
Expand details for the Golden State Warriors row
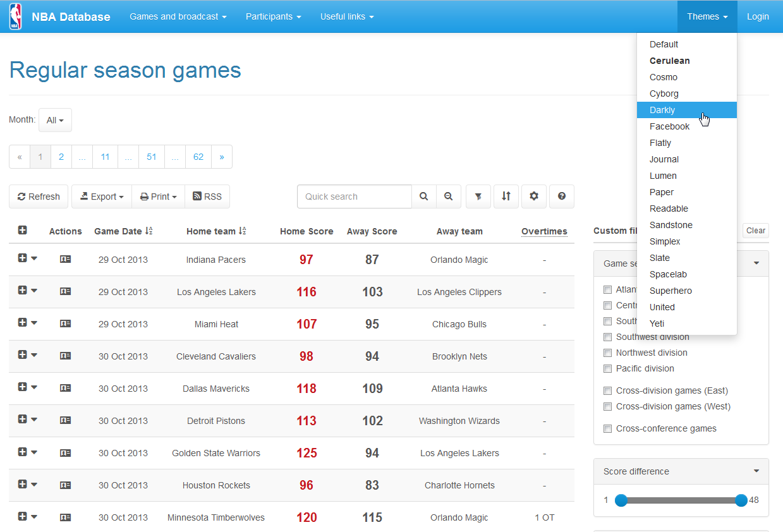click(x=22, y=451)
